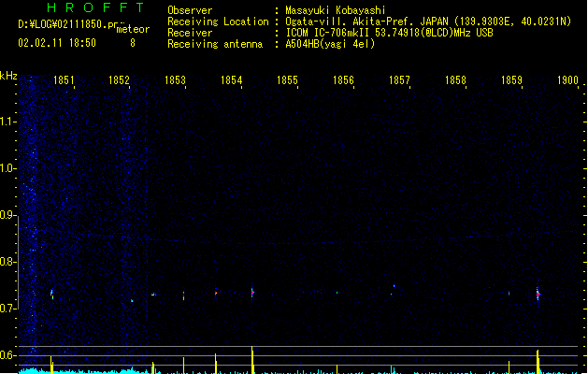Click the 0.9 kHz frequency label
This screenshot has height=374, width=588.
tap(7, 215)
